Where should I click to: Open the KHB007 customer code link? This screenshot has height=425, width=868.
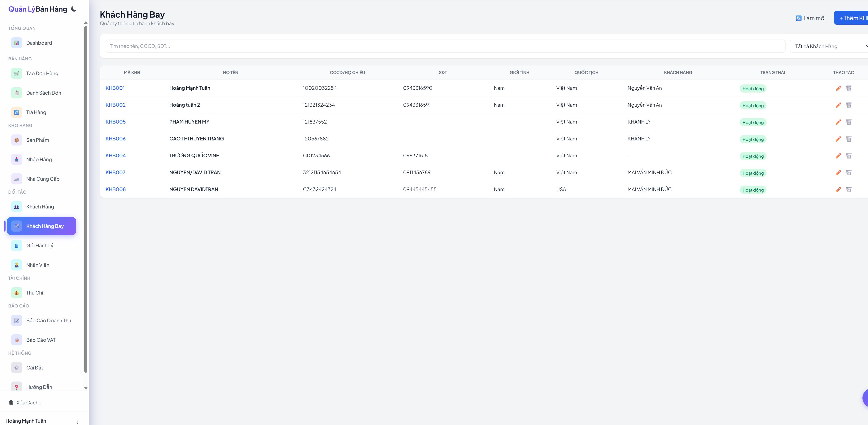point(115,172)
